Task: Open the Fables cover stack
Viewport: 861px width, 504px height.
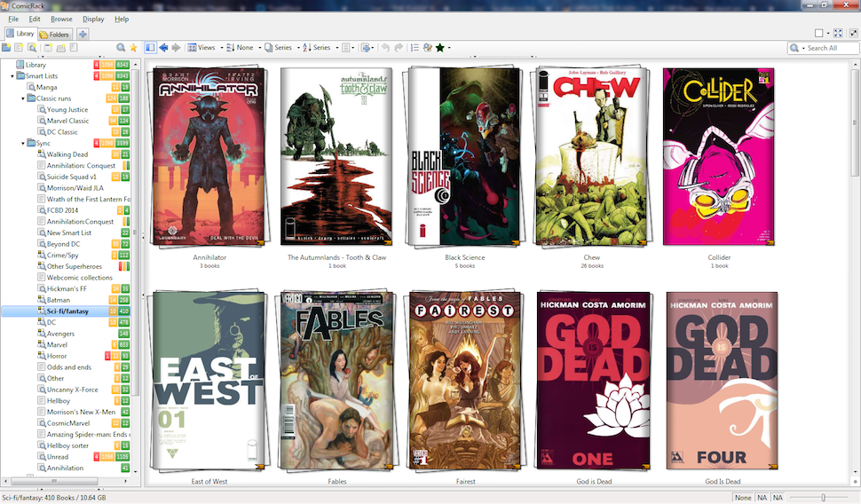Action: pyautogui.click(x=337, y=381)
